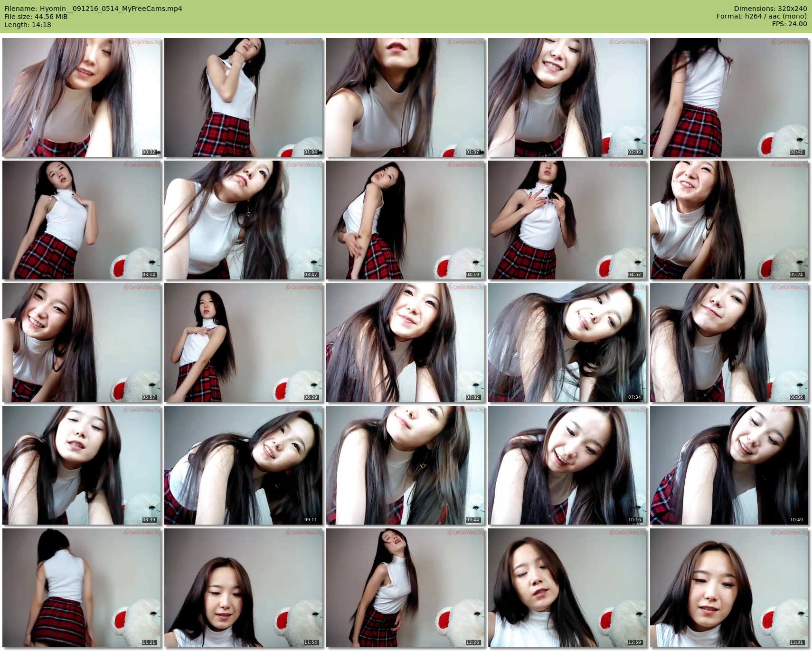Click the 06:29 thumbnail

[x=244, y=343]
